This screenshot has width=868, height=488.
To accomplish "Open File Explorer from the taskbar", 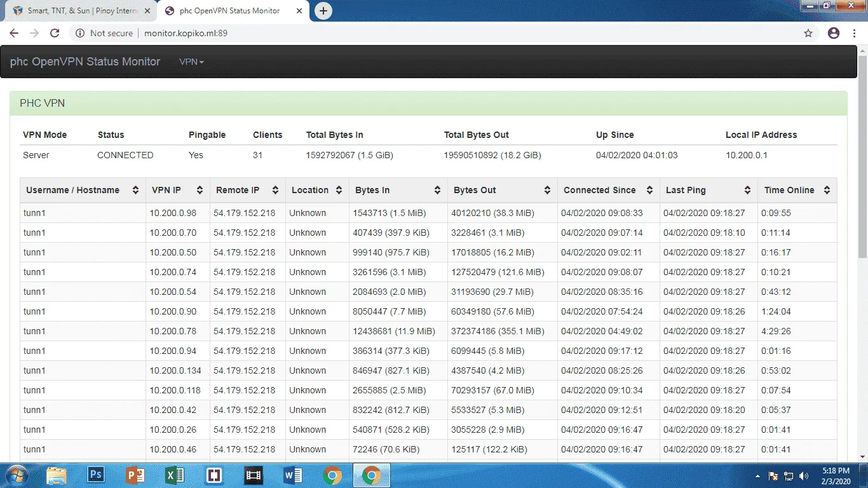I will click(57, 475).
